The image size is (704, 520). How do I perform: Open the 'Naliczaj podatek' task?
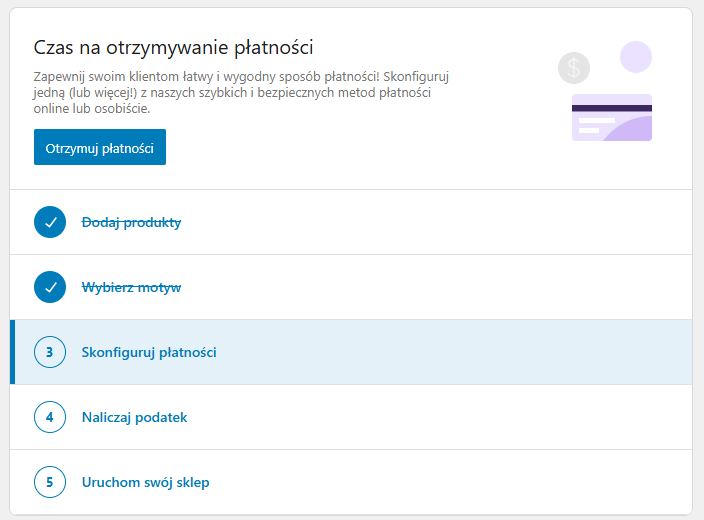[x=134, y=417]
